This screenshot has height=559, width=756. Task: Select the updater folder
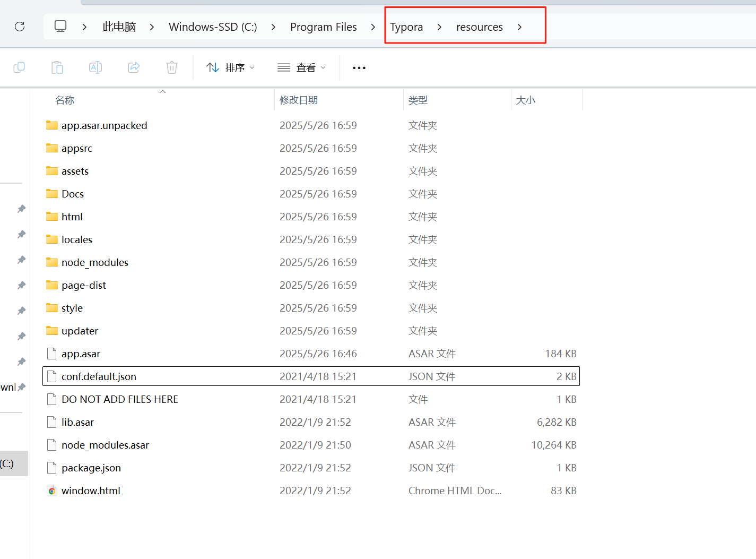pyautogui.click(x=311, y=331)
